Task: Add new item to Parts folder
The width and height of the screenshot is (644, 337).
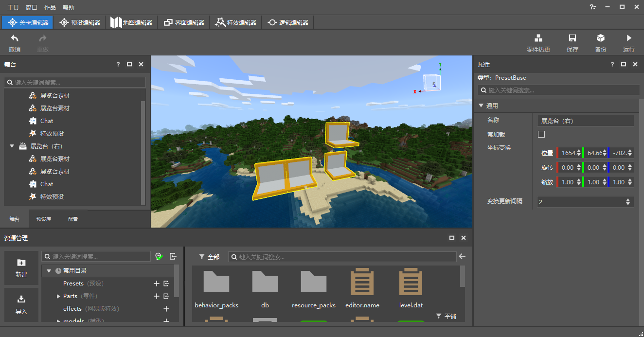Action: [157, 296]
